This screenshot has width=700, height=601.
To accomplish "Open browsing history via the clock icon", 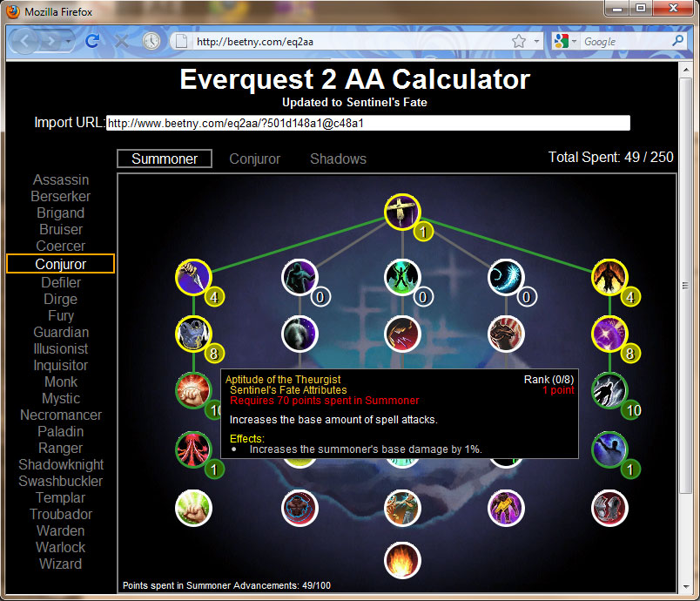I will pos(151,40).
